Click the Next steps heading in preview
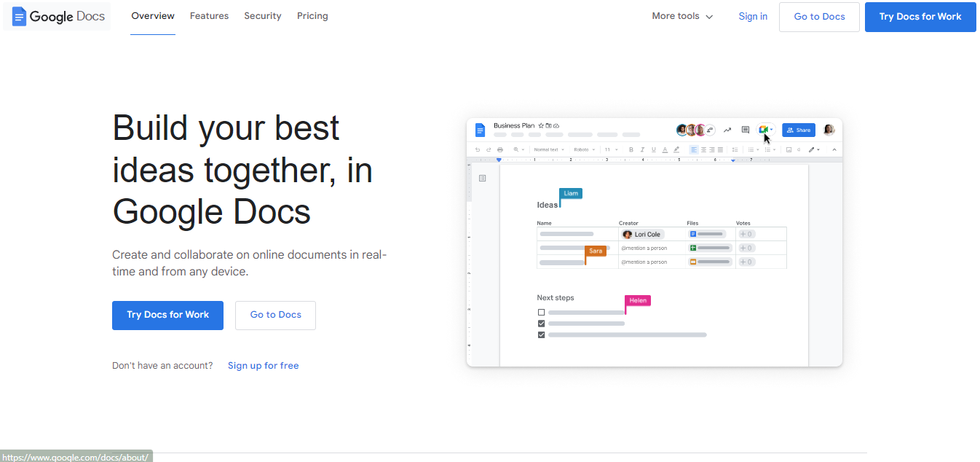Image resolution: width=980 pixels, height=462 pixels. (556, 297)
